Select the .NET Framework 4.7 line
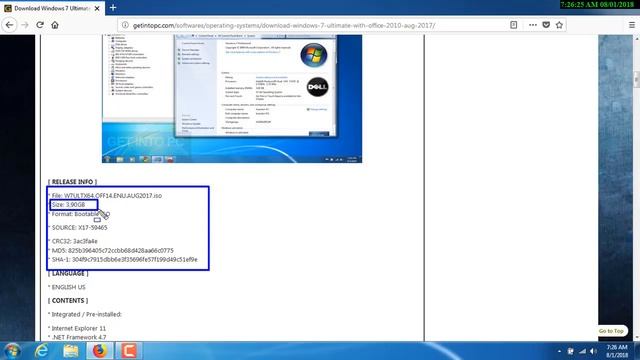The height and width of the screenshot is (360, 640). click(78, 337)
